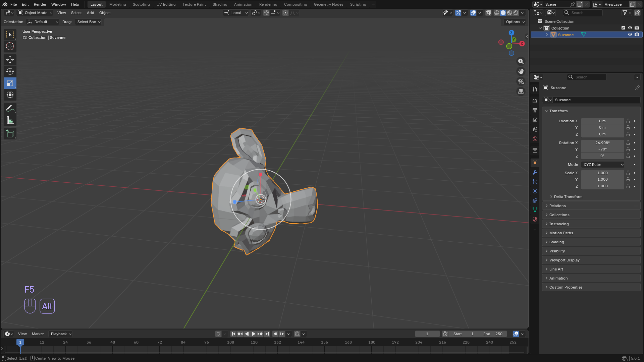Expand the Delta Transform section
Image resolution: width=644 pixels, height=362 pixels.
568,197
